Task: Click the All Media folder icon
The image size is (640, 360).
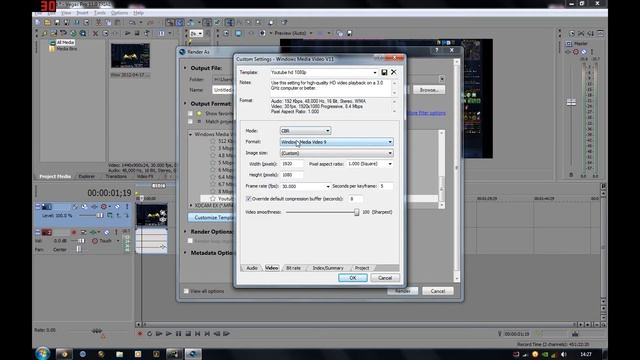Action: point(52,42)
